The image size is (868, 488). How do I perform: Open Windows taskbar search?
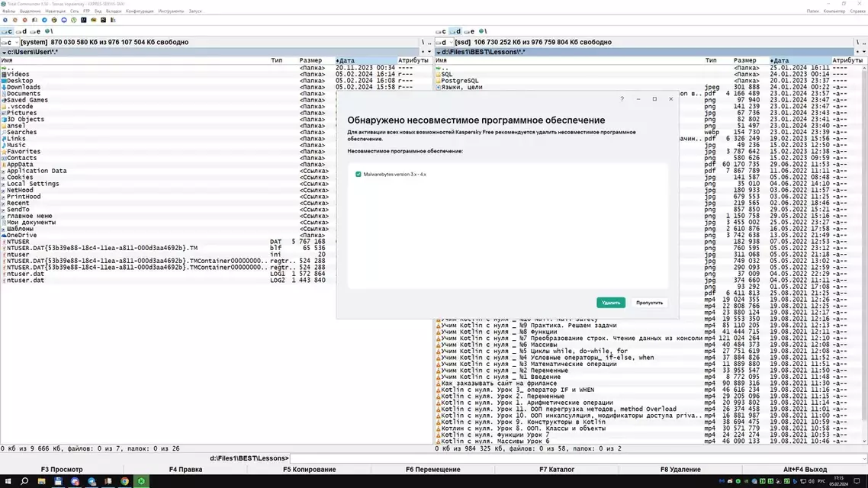point(24,481)
